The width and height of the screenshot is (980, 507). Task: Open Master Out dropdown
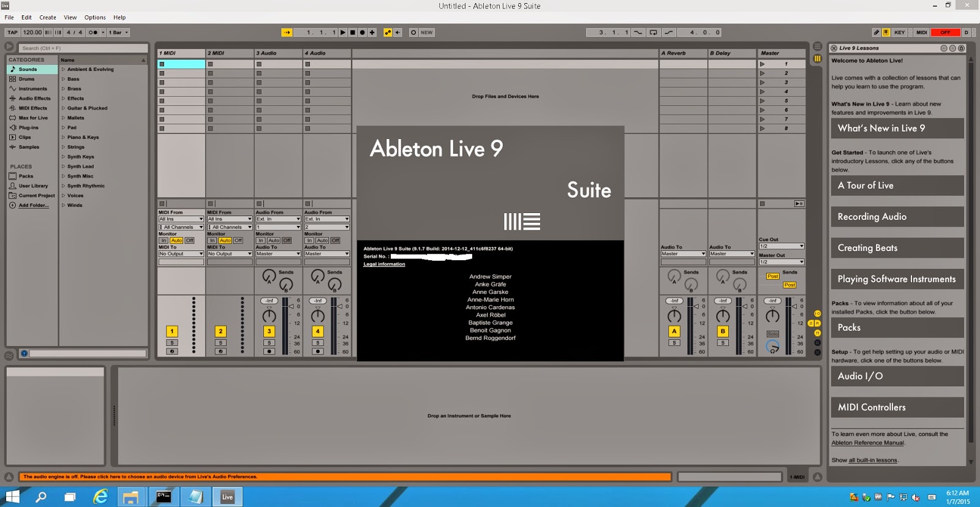coord(782,262)
